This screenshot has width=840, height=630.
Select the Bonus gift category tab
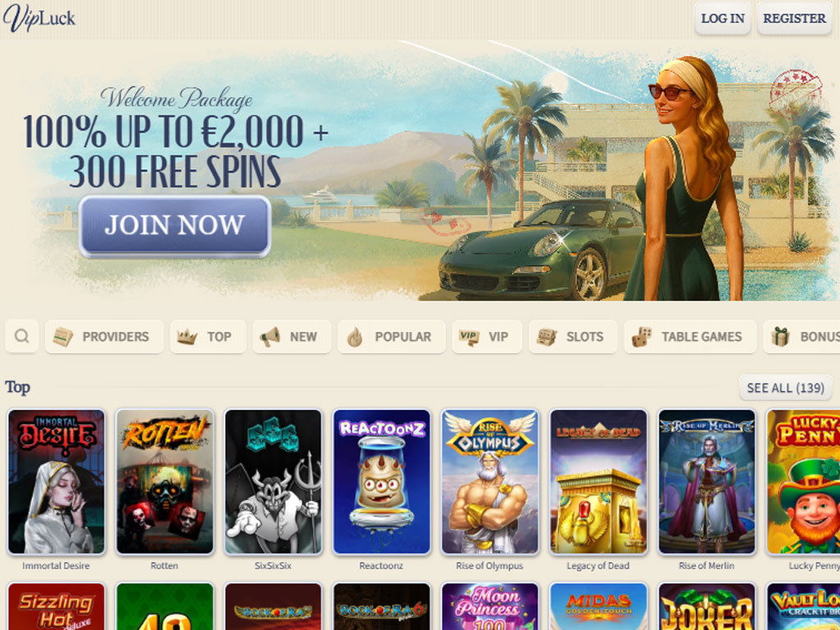pyautogui.click(x=801, y=337)
